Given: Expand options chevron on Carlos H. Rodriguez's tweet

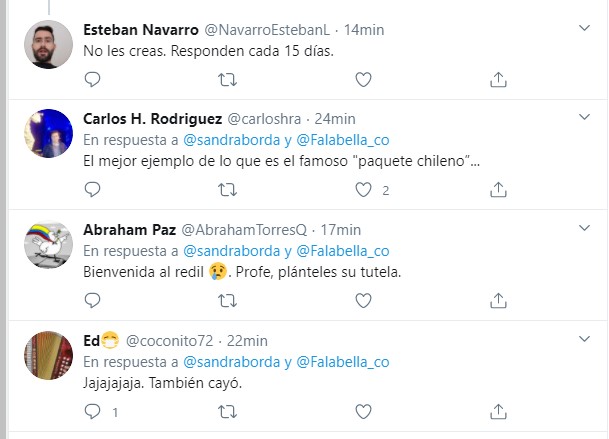Looking at the screenshot, I should pyautogui.click(x=585, y=117).
